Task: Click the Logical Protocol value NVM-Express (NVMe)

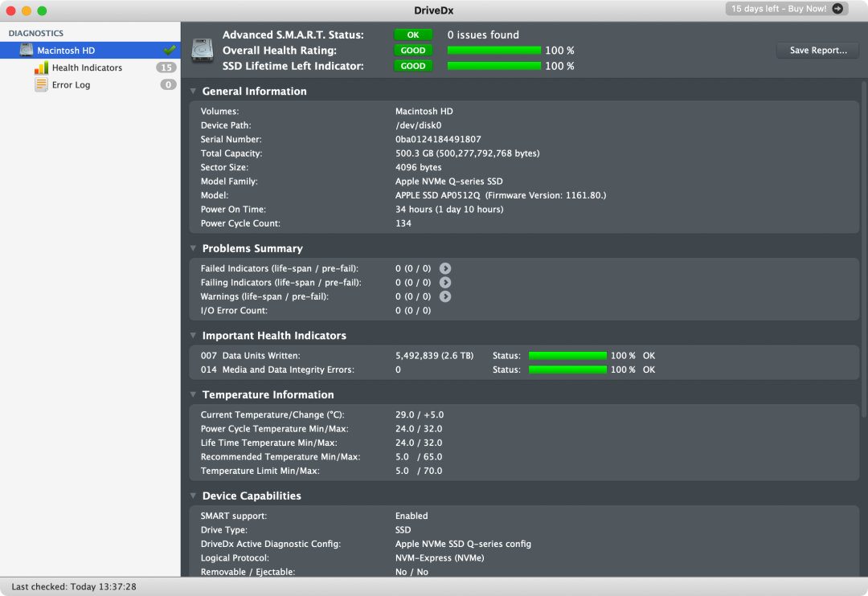Action: tap(440, 557)
